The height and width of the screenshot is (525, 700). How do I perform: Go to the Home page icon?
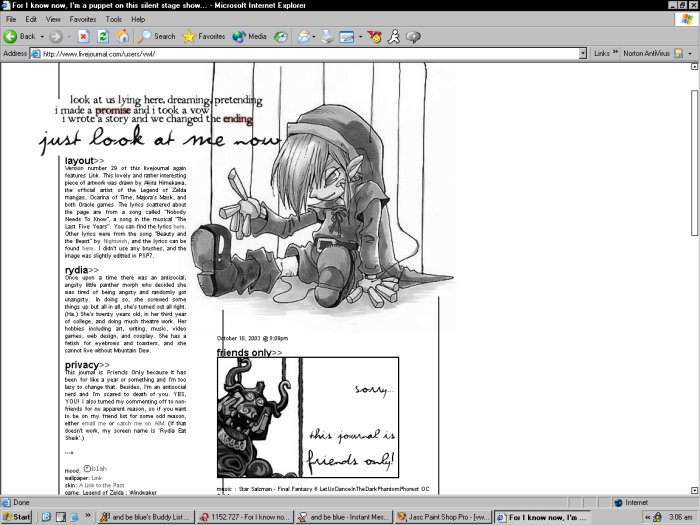tap(122, 37)
